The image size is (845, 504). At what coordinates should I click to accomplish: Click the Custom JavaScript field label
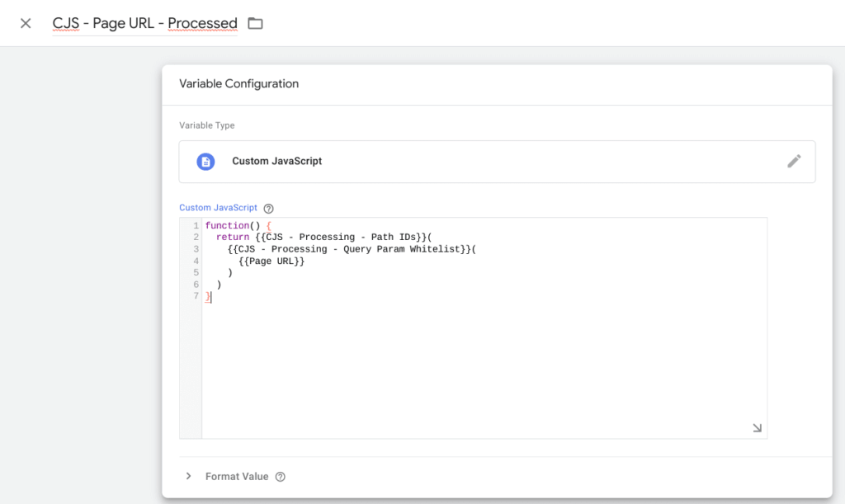218,208
